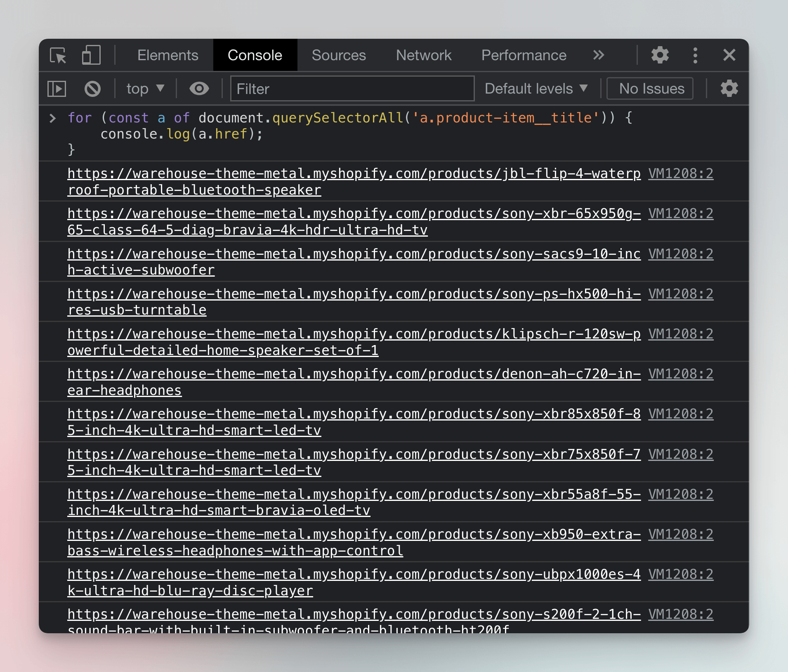
Task: Open DevTools settings gear
Action: pos(659,55)
